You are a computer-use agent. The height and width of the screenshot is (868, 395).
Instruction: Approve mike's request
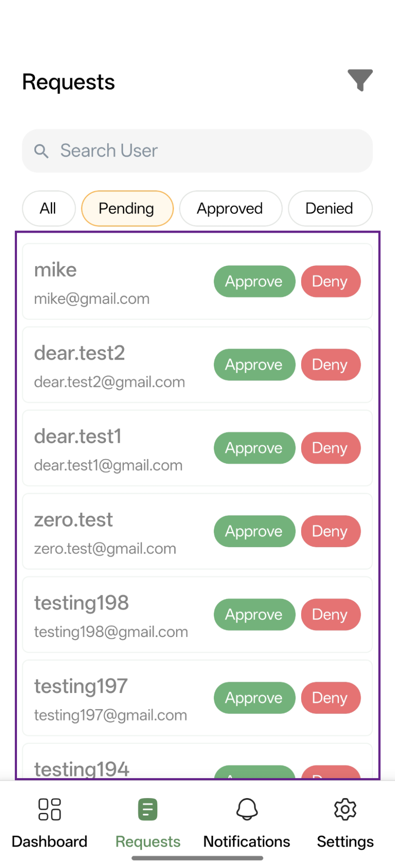click(x=254, y=281)
